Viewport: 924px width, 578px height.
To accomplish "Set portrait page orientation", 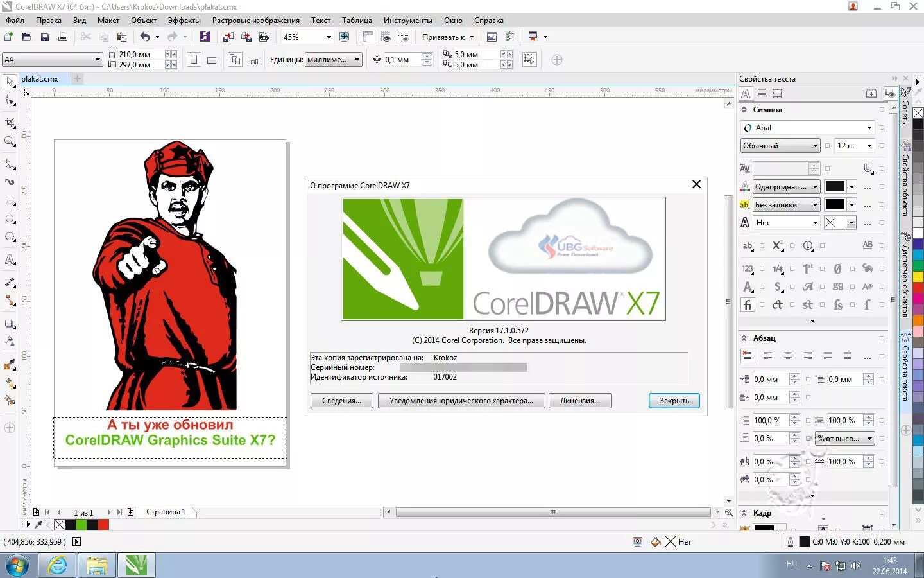I will click(x=194, y=60).
